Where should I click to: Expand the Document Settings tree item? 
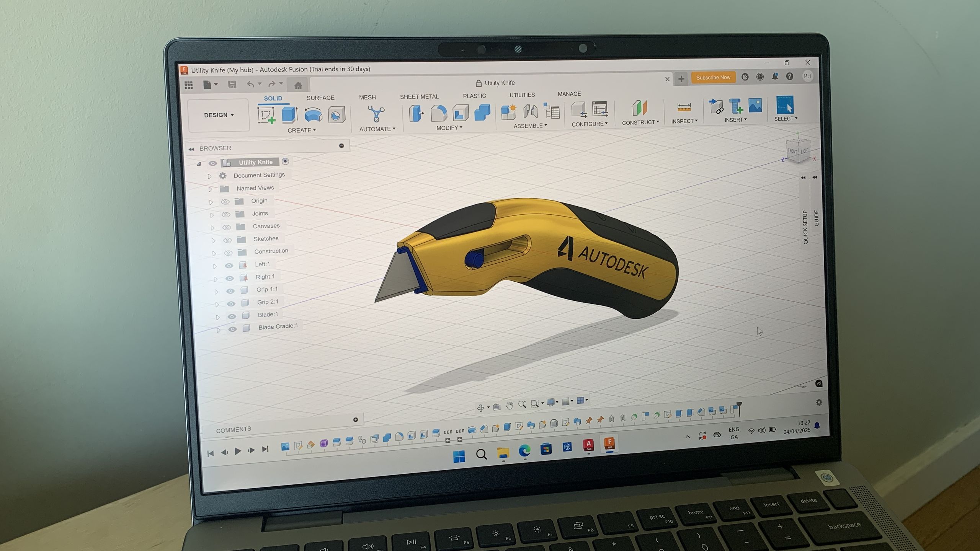tap(210, 176)
